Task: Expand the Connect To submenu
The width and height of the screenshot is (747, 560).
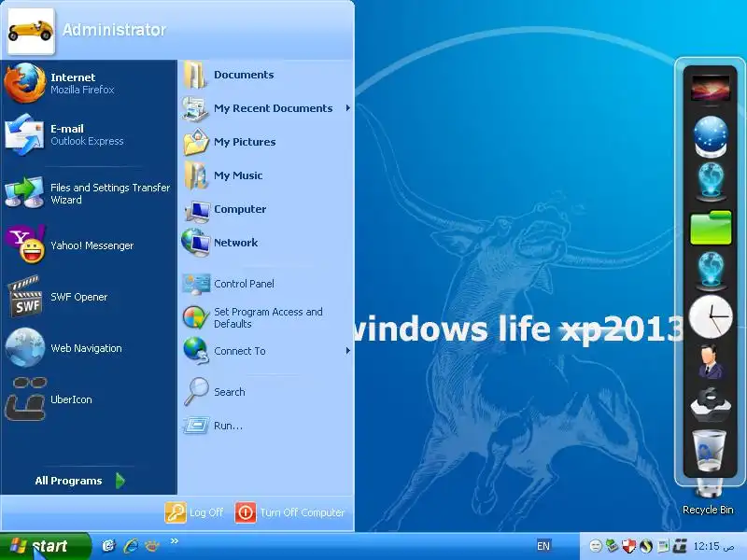Action: 266,351
